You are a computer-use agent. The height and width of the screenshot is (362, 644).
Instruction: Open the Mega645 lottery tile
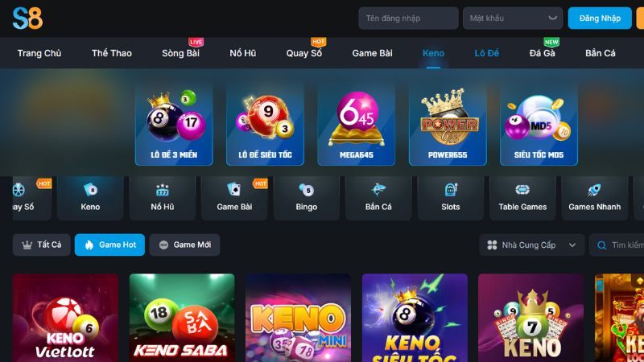coord(357,125)
